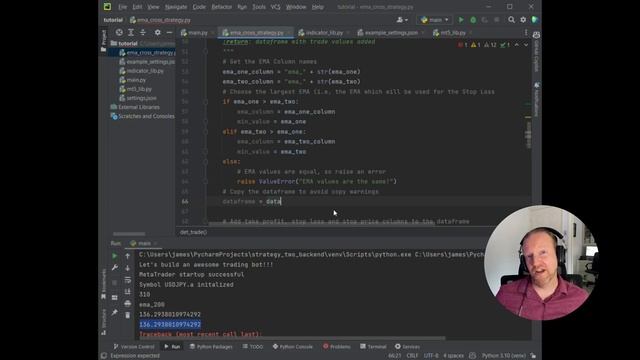This screenshot has height=360, width=640.
Task: Open Search Everywhere magnifier icon
Action: [511, 20]
